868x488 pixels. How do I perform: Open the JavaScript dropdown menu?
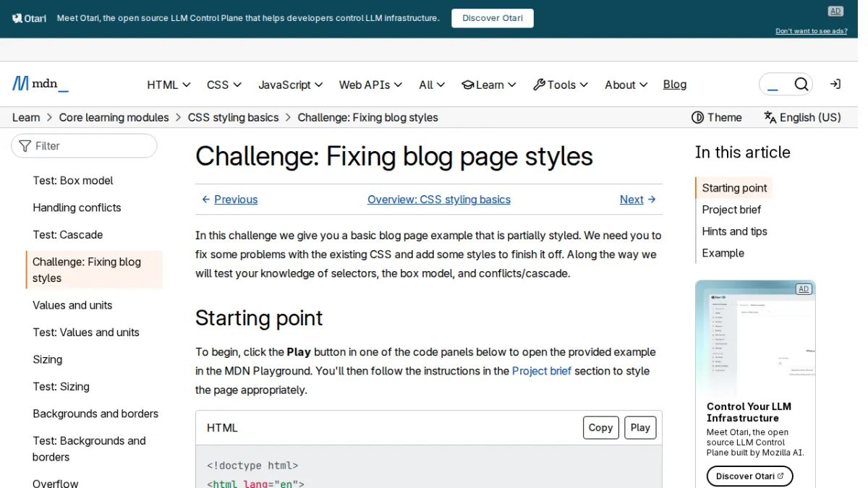291,85
